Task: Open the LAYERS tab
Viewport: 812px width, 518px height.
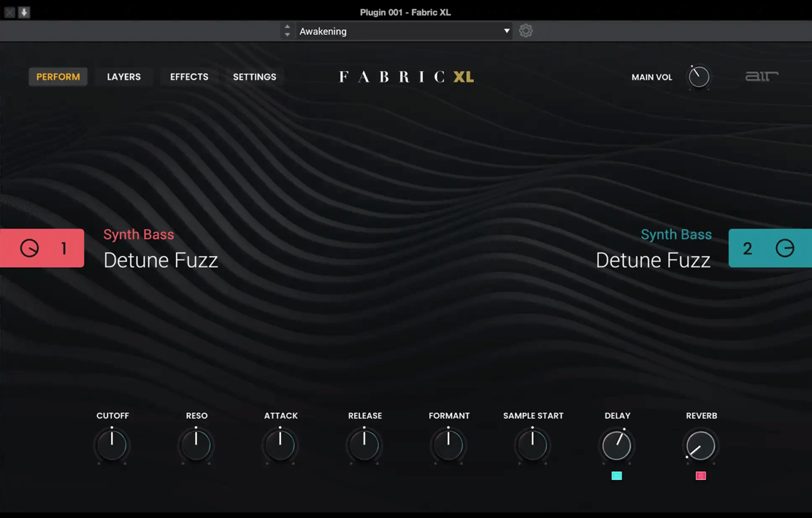Action: pyautogui.click(x=124, y=77)
